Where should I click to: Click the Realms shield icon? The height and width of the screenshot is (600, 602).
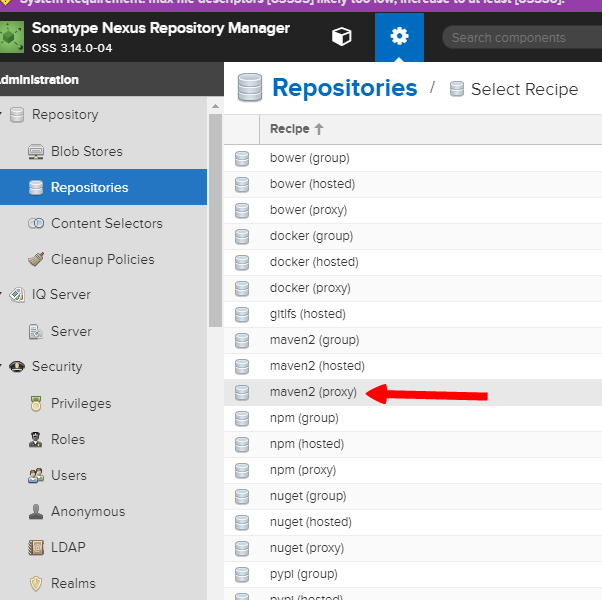point(36,583)
